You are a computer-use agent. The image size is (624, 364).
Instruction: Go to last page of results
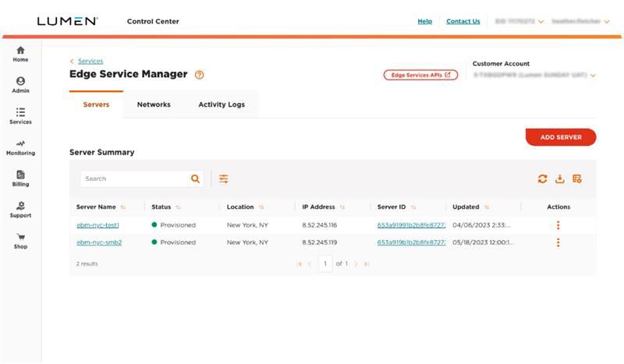(x=367, y=263)
